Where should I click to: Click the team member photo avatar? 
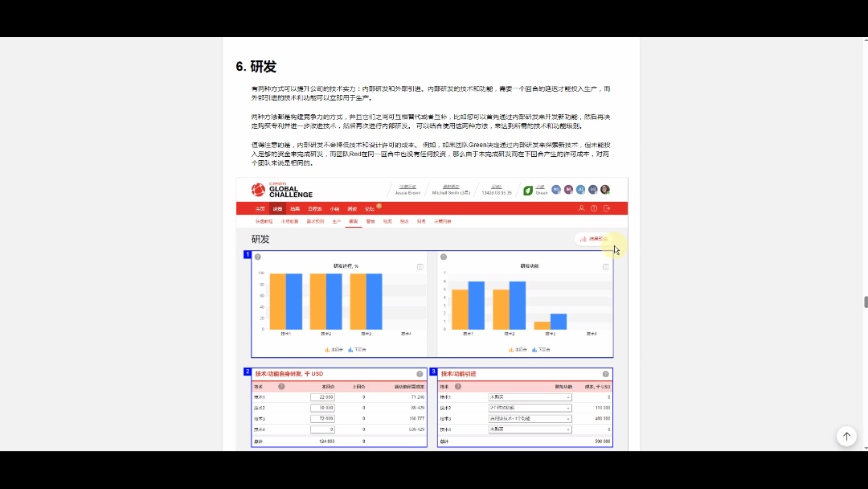605,189
